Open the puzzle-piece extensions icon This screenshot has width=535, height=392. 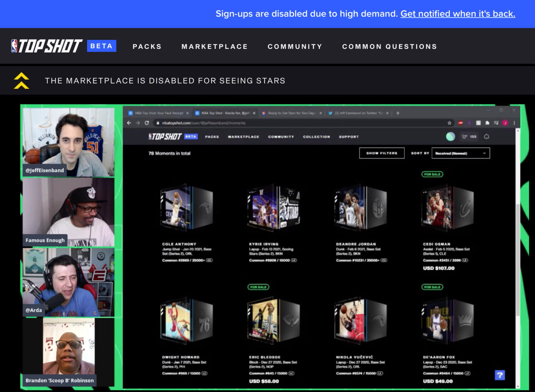(x=487, y=123)
